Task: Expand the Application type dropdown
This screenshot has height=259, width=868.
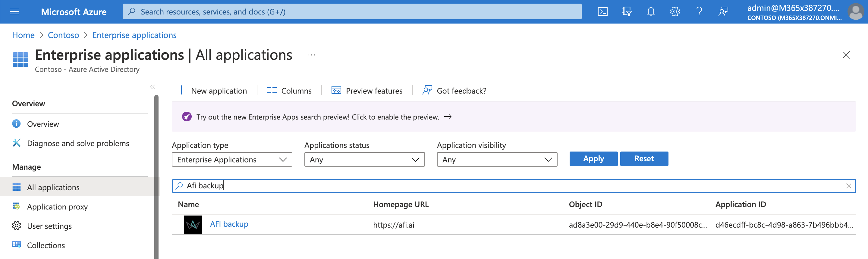Action: (232, 159)
